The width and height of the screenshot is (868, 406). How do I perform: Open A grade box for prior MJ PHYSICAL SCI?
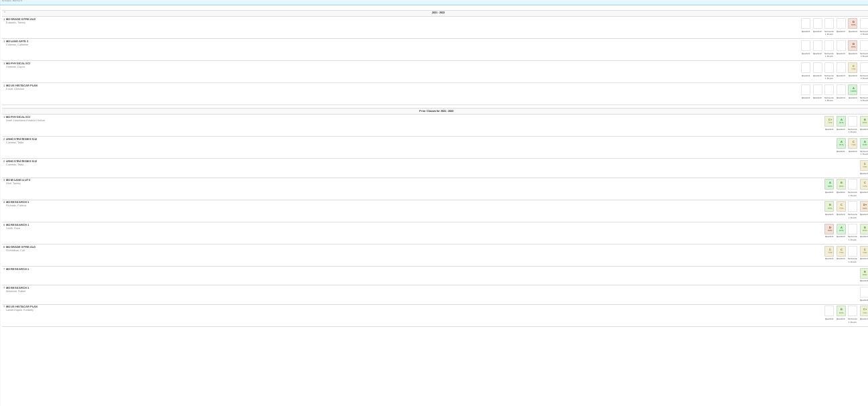pyautogui.click(x=841, y=121)
